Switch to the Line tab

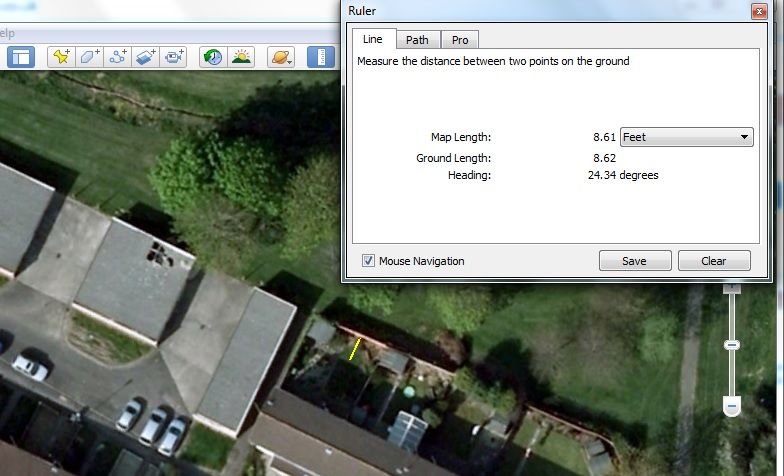click(373, 39)
